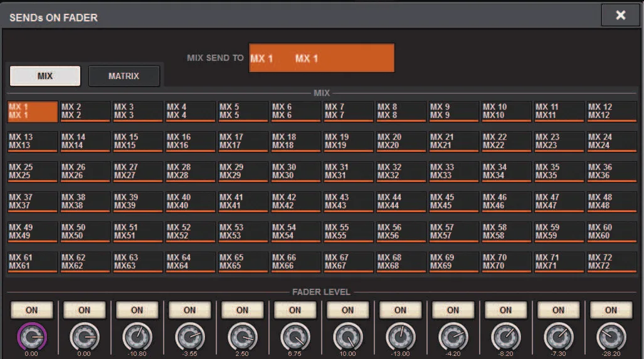The image size is (644, 359).
Task: Click the fader level knob reading 6.75
Action: click(x=295, y=337)
